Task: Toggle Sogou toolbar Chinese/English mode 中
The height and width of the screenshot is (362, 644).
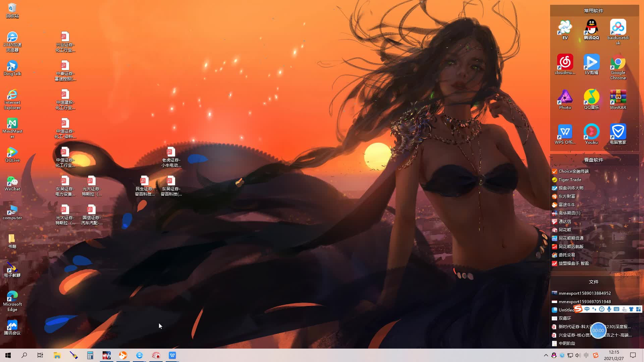Action: pyautogui.click(x=587, y=309)
